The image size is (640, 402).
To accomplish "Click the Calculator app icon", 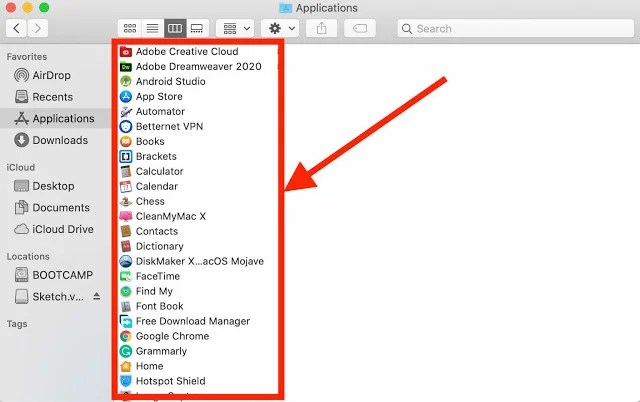I will tap(126, 171).
